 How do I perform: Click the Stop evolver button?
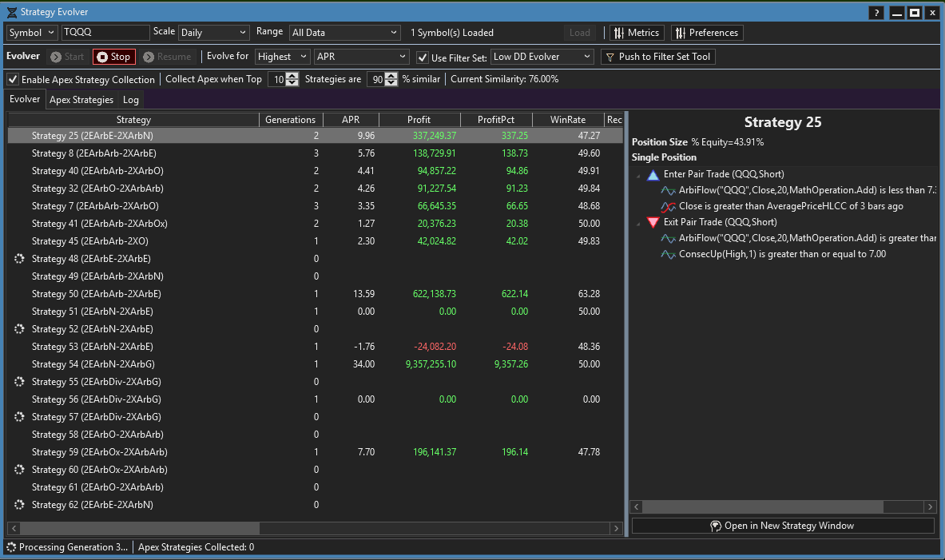113,57
